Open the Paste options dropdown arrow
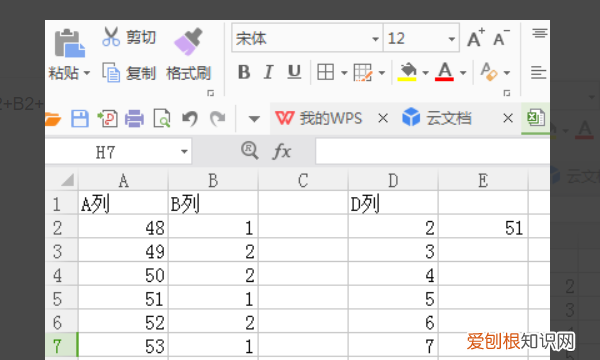The height and width of the screenshot is (360, 600). click(x=87, y=73)
